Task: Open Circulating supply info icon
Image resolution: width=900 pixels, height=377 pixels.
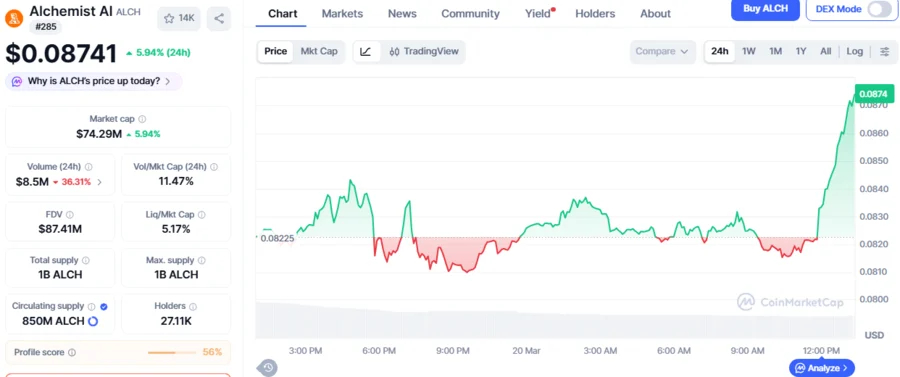Action: (91, 306)
